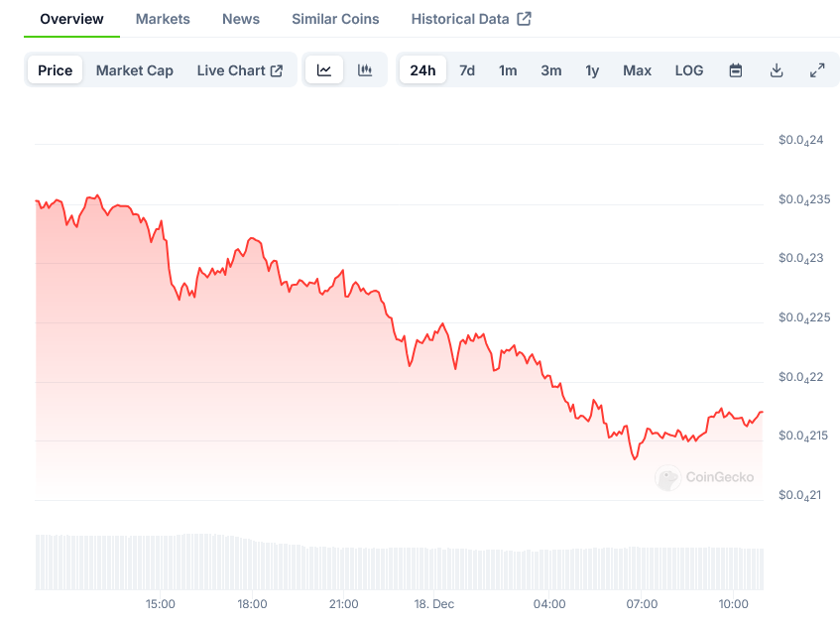Expand chart to fullscreen
Screen dimensions: 840x625
pos(817,70)
